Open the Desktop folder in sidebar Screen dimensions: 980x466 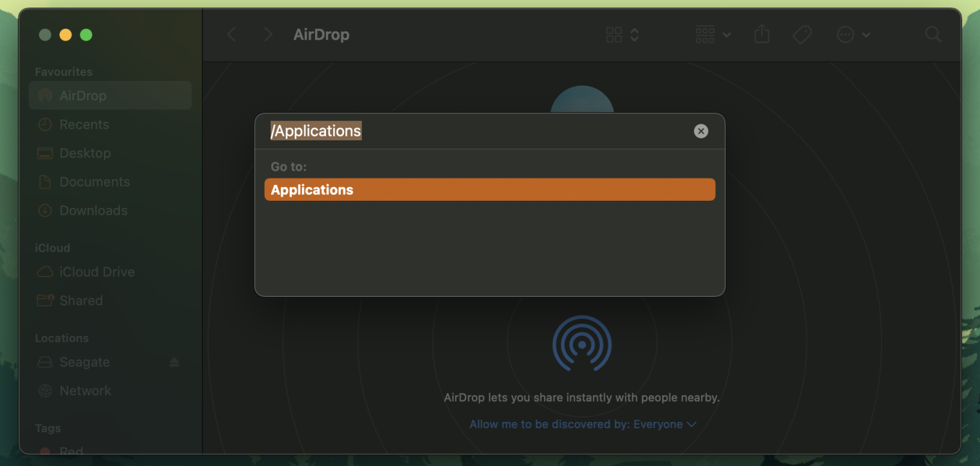(85, 154)
